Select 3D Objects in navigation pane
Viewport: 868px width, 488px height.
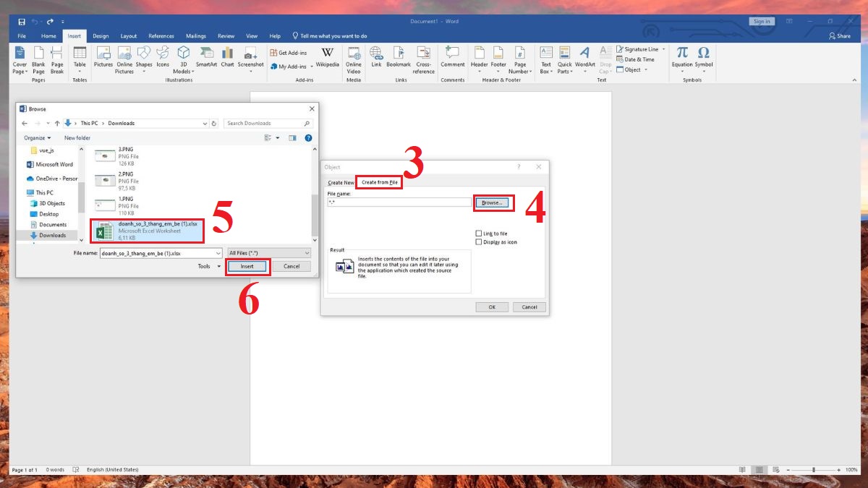coord(51,203)
